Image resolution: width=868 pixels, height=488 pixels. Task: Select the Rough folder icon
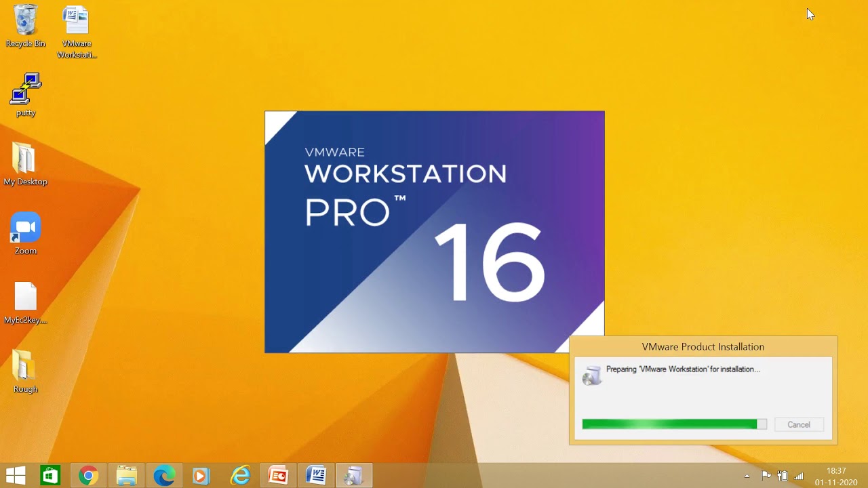click(x=26, y=371)
